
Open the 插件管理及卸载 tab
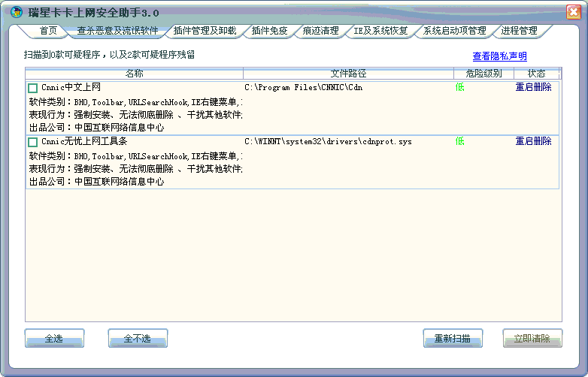point(205,31)
